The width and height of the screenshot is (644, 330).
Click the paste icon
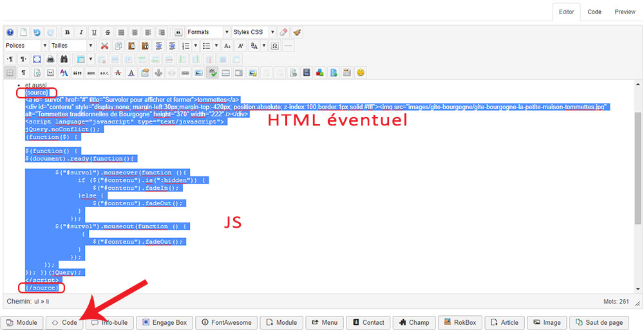click(x=131, y=46)
